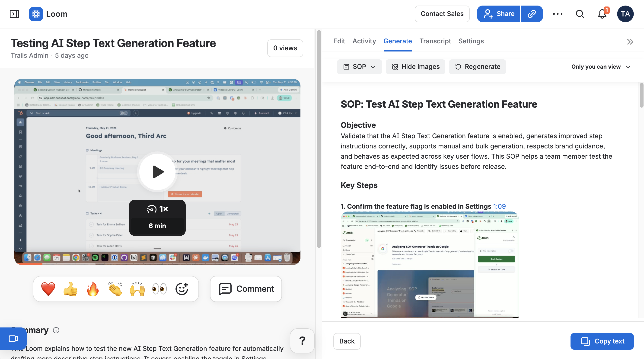React with the red heart emoji
The width and height of the screenshot is (644, 359).
[x=48, y=289]
